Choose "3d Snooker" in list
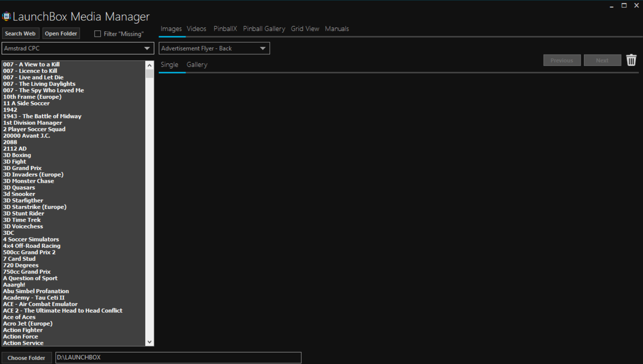The image size is (643, 364). (x=19, y=194)
